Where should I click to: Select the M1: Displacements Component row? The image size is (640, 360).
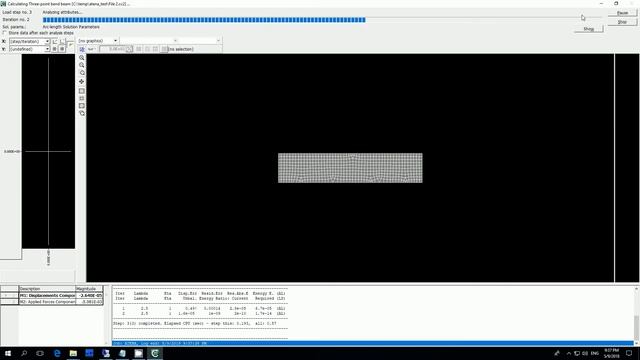point(52,296)
